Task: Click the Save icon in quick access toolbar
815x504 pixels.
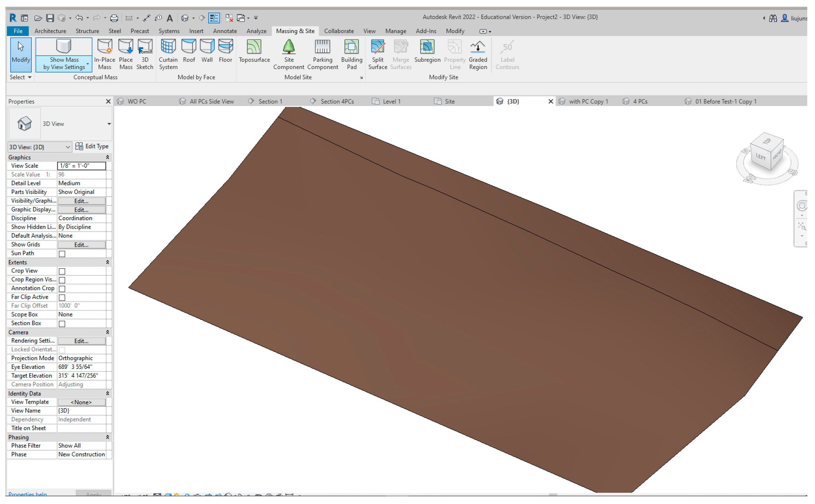Action: click(50, 18)
